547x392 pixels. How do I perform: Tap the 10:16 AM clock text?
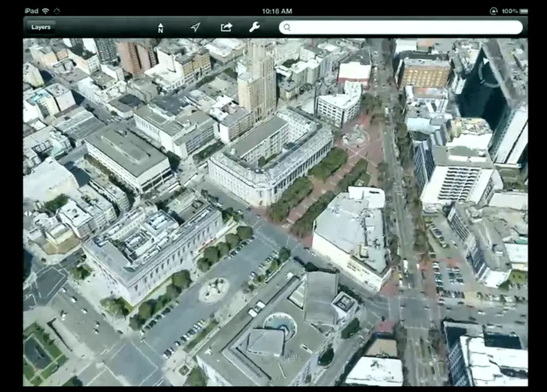277,11
